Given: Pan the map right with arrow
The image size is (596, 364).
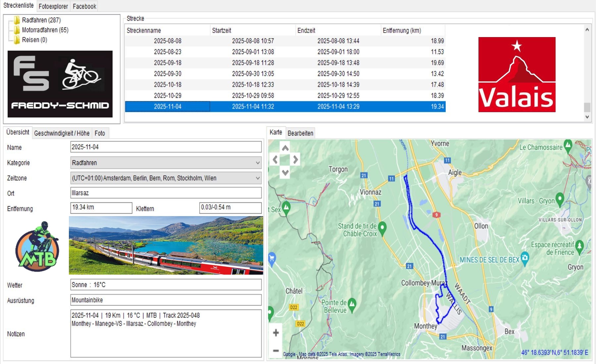Looking at the screenshot, I should pos(295,160).
